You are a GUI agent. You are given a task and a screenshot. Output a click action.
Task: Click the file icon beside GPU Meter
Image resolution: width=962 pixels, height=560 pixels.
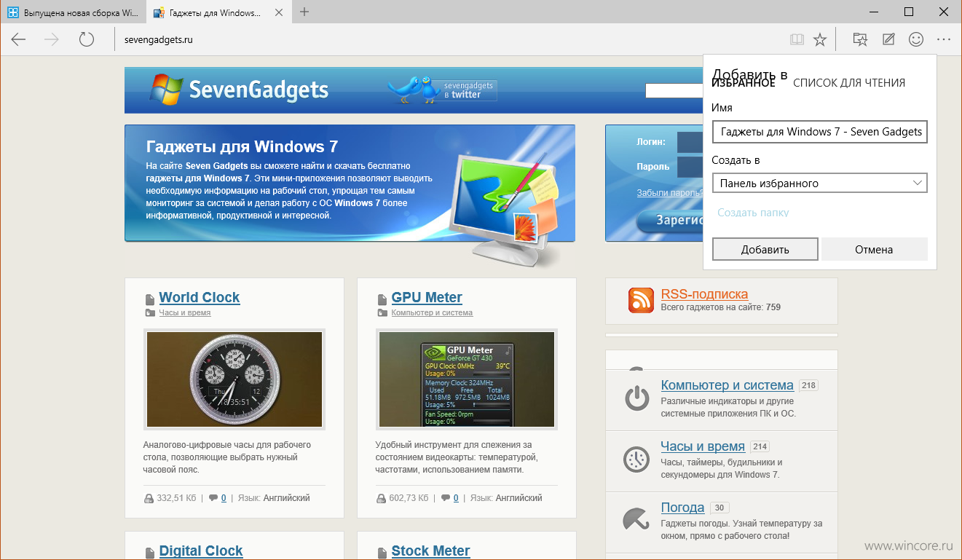coord(382,299)
